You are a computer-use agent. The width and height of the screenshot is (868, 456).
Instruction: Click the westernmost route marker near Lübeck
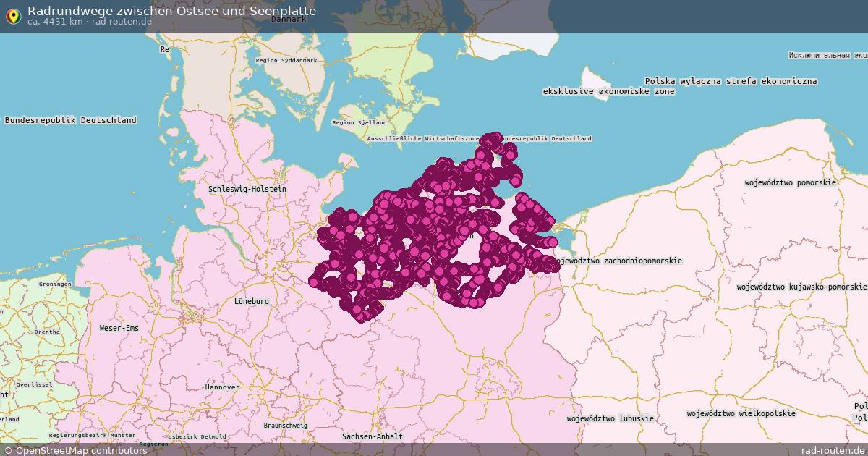coord(316,232)
